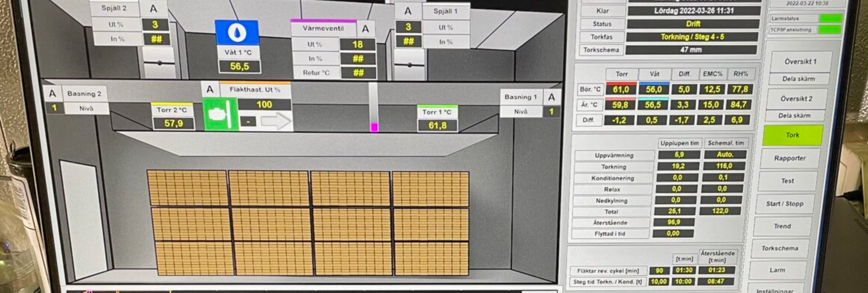
Task: Click the Värmeventil Retur °C value
Action: tap(358, 73)
